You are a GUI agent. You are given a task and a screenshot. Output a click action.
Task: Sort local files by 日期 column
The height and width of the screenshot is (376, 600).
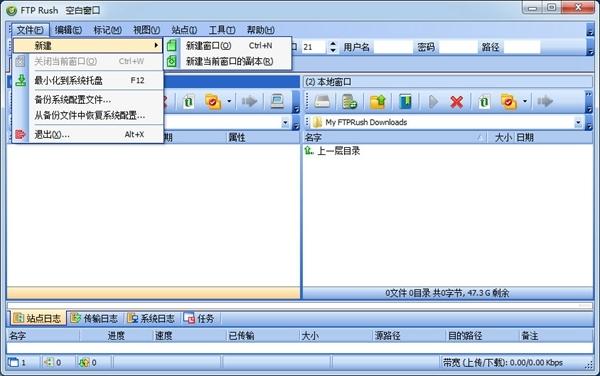553,138
